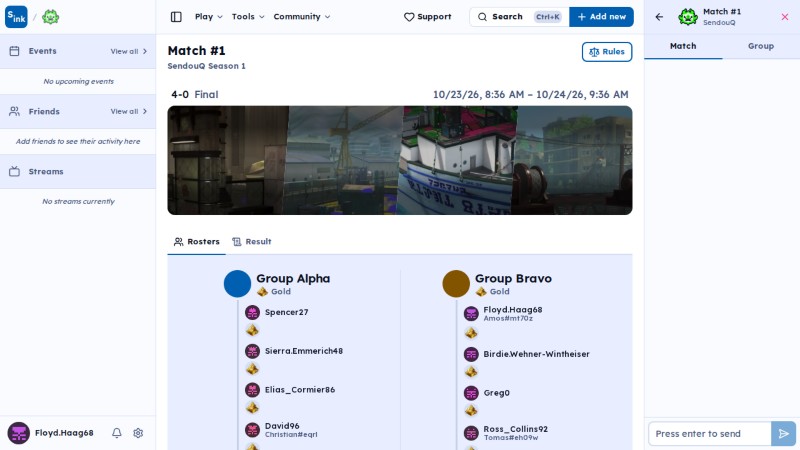Screen dimensions: 800x450
Task: Go back with chat panel arrow
Action: (x=659, y=17)
